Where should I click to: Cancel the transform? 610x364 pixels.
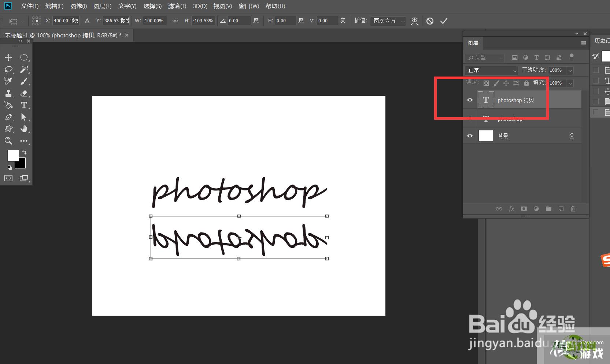(430, 21)
